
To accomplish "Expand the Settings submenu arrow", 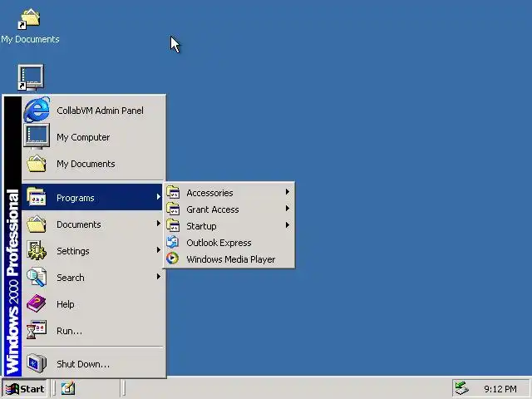I will tap(158, 250).
